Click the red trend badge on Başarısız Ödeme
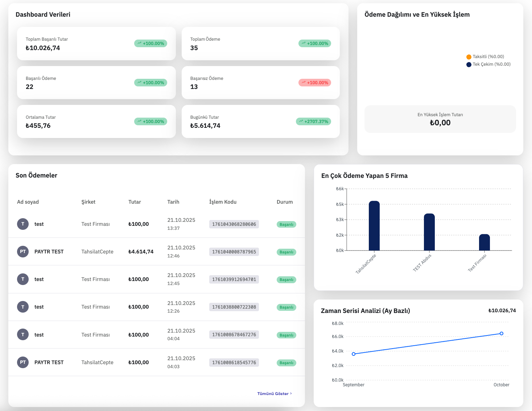 tap(315, 83)
